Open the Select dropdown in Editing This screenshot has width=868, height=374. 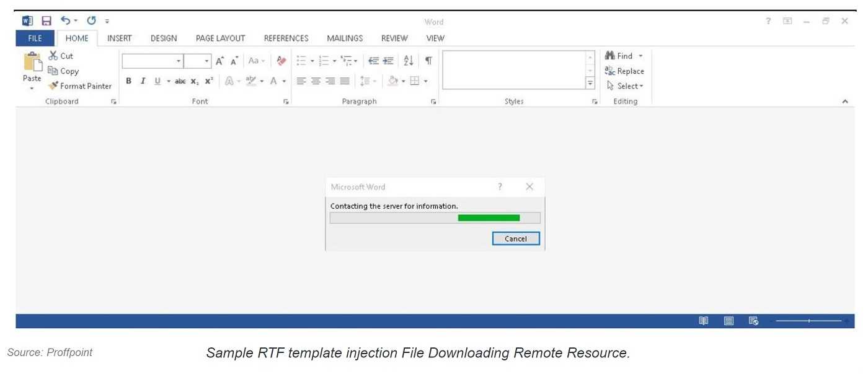[x=626, y=86]
